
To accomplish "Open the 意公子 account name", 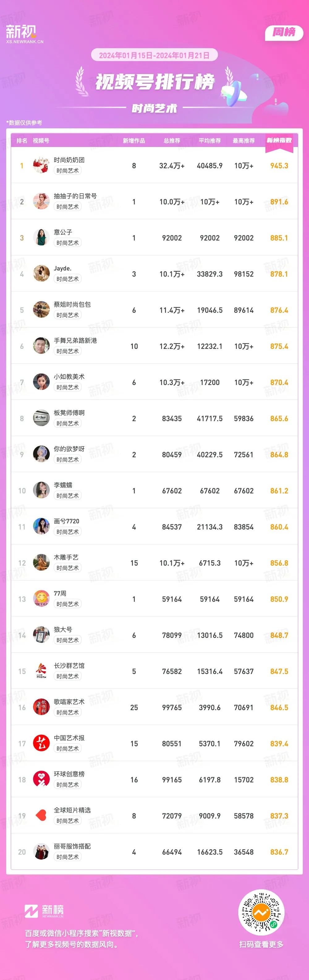I will (x=63, y=232).
